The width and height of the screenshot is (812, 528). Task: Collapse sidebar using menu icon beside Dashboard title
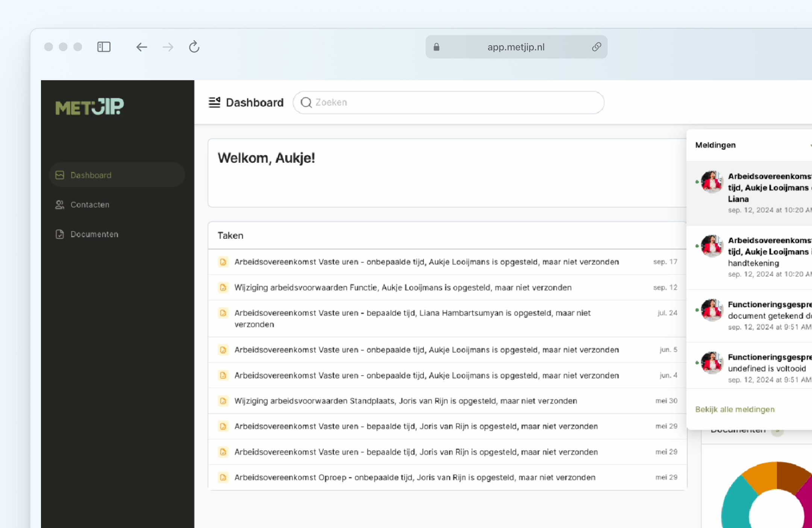coord(214,102)
